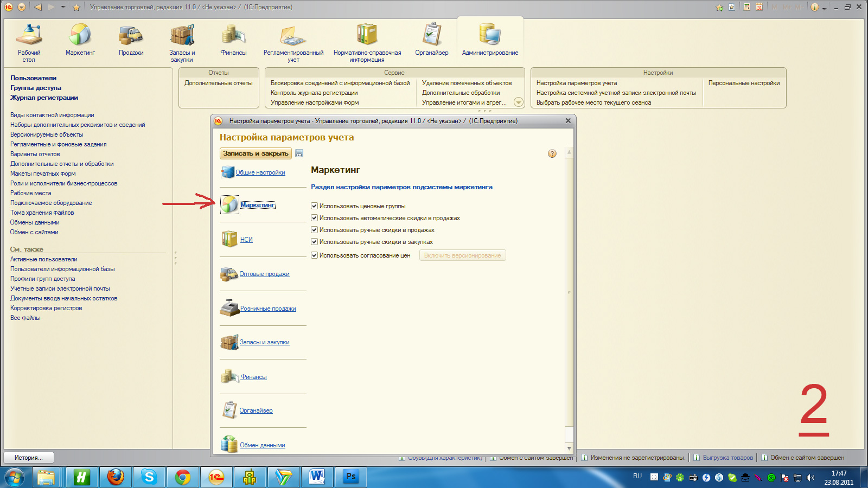Open the info help icon
Screen dimensions: 868x488
(x=814, y=7)
